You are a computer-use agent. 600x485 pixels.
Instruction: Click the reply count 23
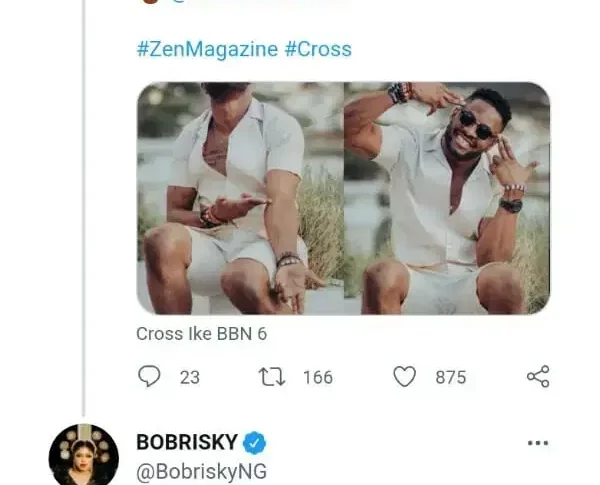[189, 377]
